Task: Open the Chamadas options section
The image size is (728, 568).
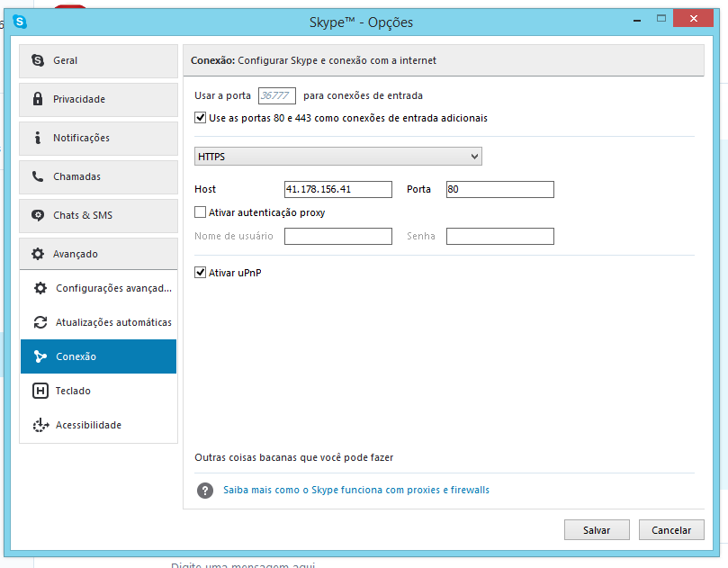Action: pos(98,177)
